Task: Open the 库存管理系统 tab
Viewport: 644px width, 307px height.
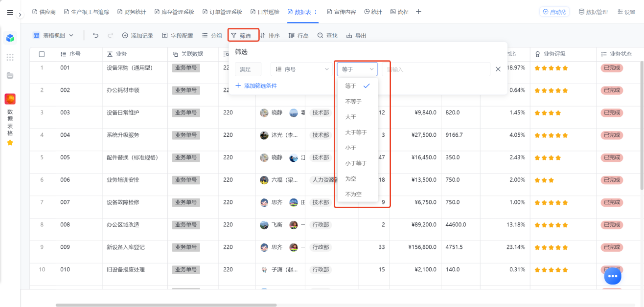Action: click(x=174, y=12)
